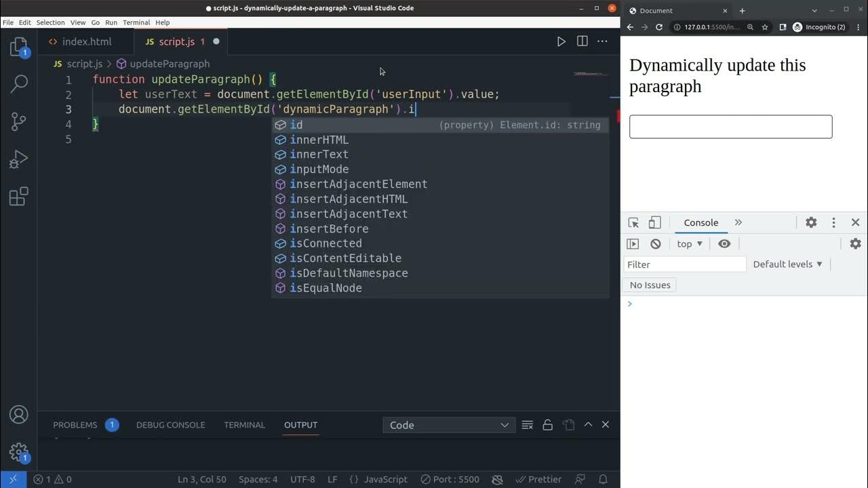Reload the browser page

coord(658,27)
